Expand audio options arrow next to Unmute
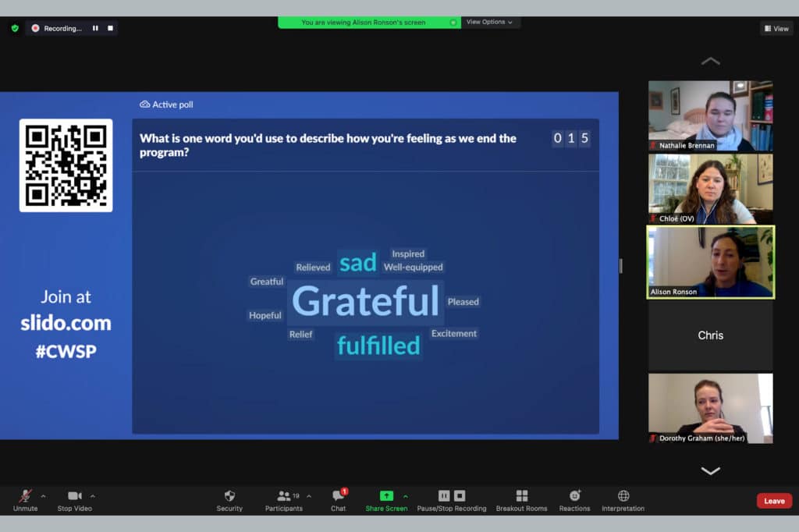The image size is (799, 532). 43,496
